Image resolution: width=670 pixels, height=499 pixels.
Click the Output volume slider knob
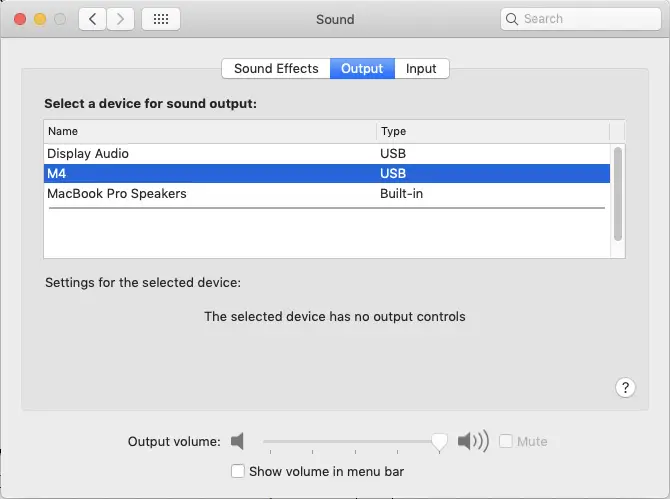click(439, 442)
